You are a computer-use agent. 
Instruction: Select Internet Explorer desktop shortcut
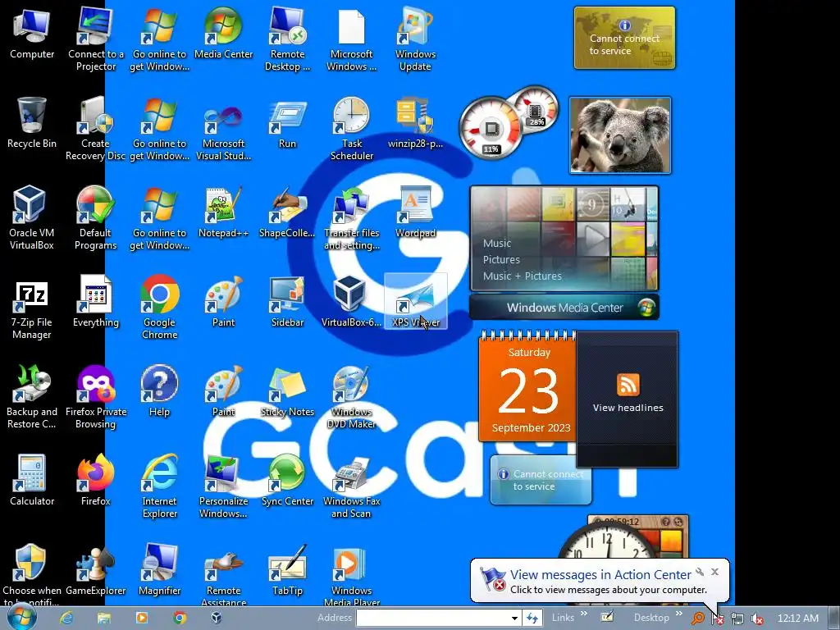pos(160,486)
